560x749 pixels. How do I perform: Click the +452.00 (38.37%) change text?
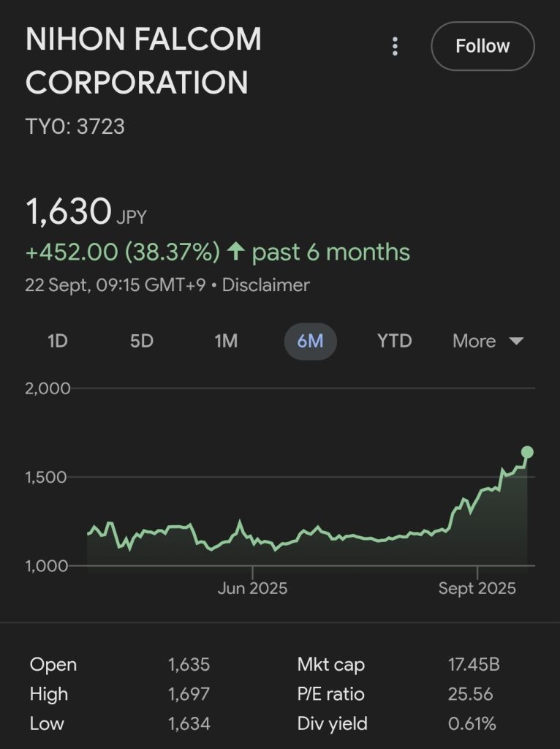[123, 252]
